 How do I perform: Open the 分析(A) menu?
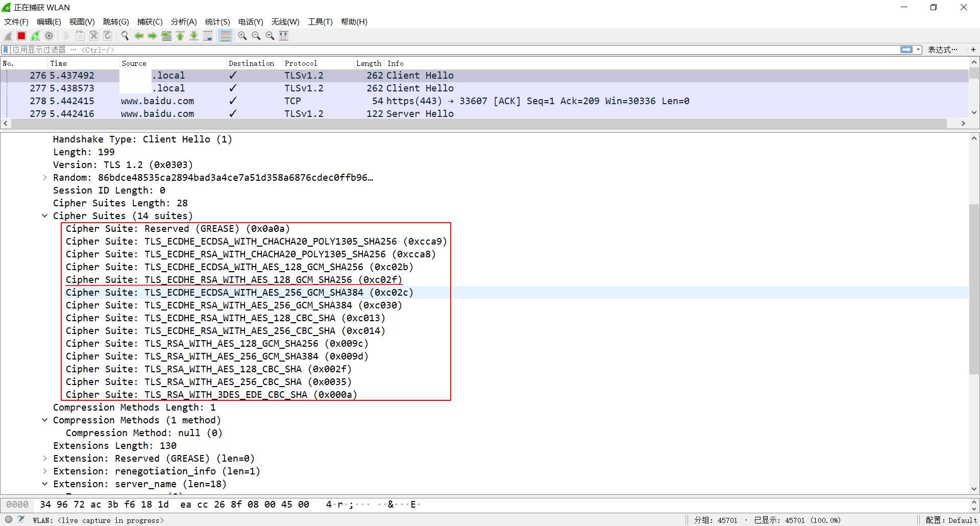pyautogui.click(x=184, y=22)
